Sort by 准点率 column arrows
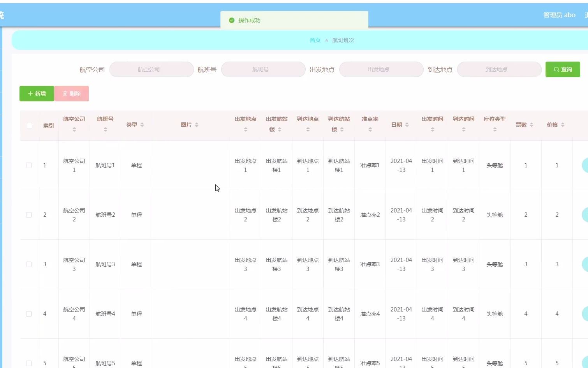588x368 pixels. click(370, 129)
